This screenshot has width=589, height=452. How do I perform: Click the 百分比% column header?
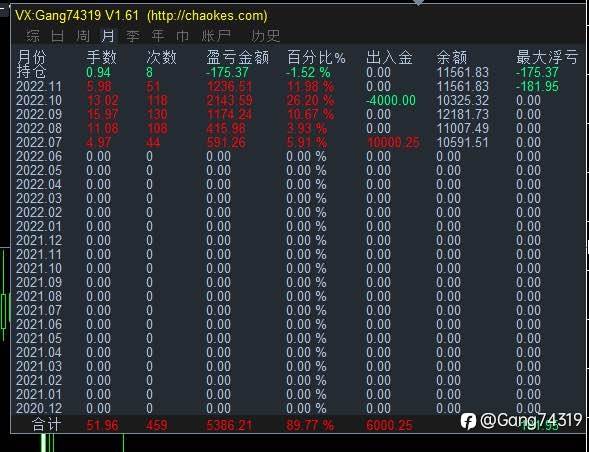click(x=316, y=57)
